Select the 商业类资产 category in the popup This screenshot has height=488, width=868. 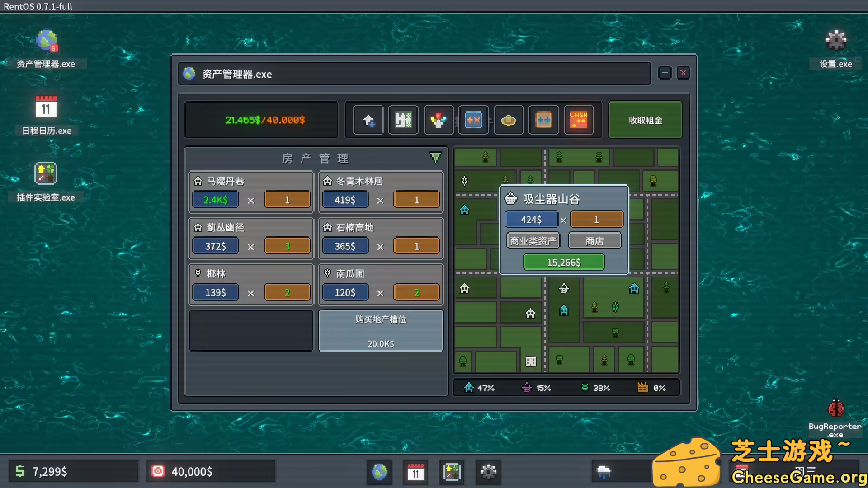[x=533, y=240]
